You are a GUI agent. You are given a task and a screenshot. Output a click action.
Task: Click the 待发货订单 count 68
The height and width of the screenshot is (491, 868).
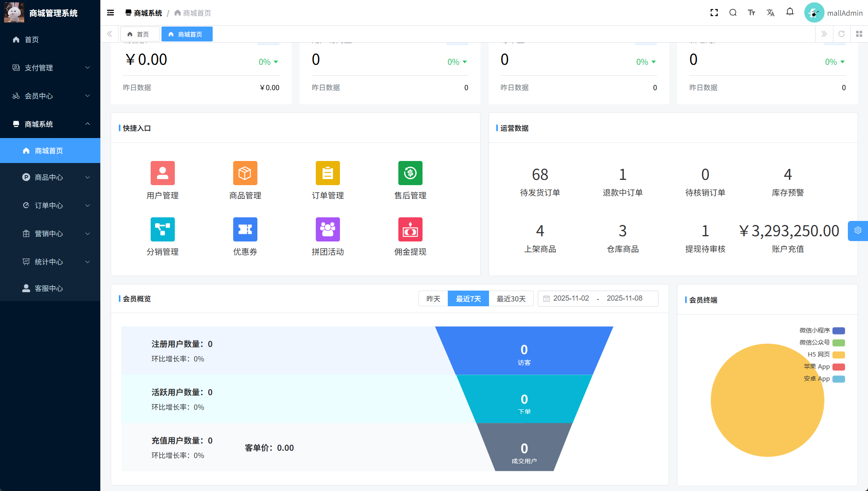[540, 175]
